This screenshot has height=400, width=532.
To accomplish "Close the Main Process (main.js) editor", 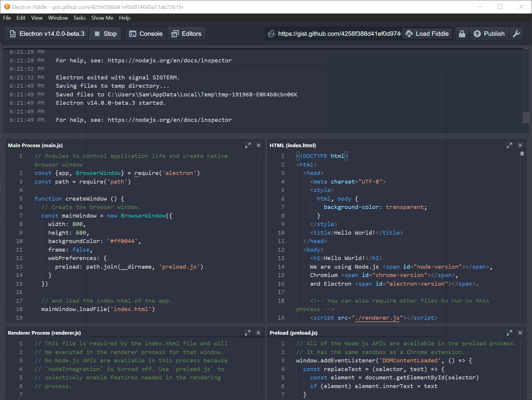I will pyautogui.click(x=259, y=145).
